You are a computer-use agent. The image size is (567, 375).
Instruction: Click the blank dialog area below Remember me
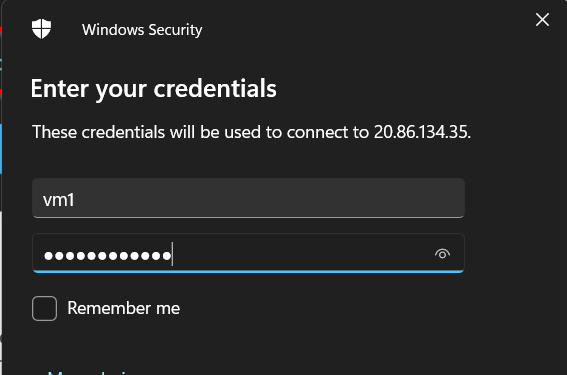253,344
